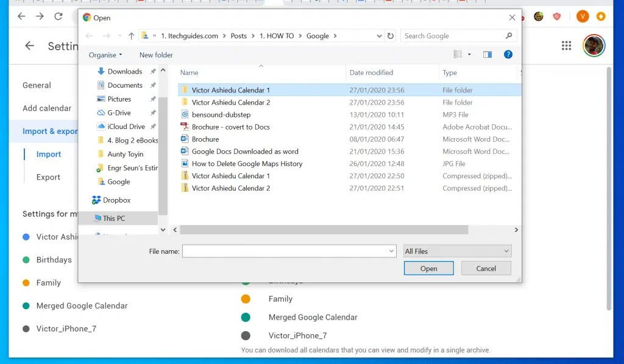The height and width of the screenshot is (364, 624).
Task: Go up one folder level with the up arrow
Action: [132, 36]
